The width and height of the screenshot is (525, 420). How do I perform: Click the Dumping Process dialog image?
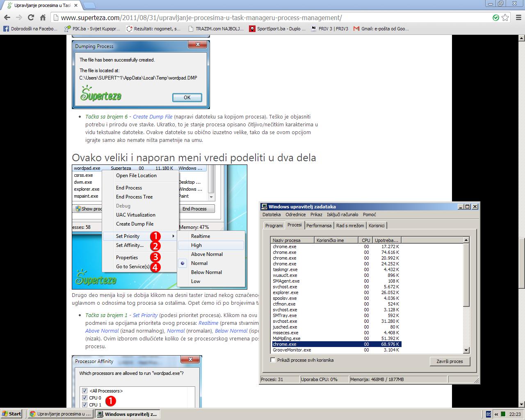(x=141, y=75)
